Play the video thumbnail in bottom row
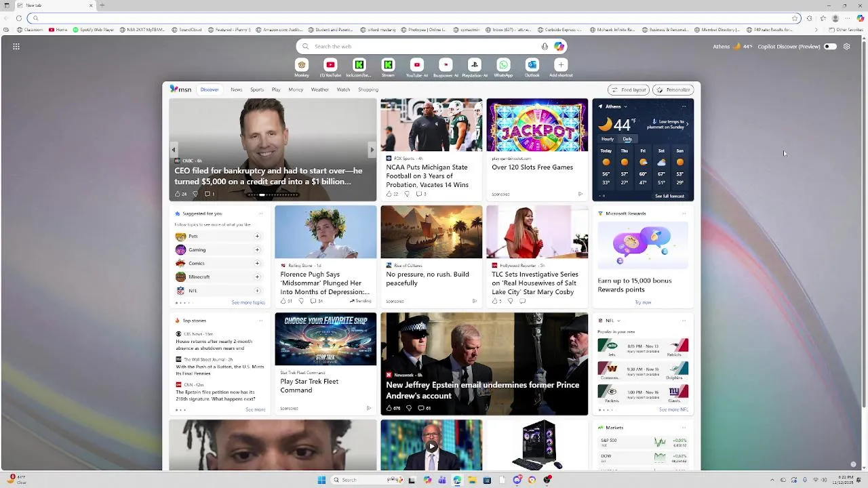 (x=431, y=445)
